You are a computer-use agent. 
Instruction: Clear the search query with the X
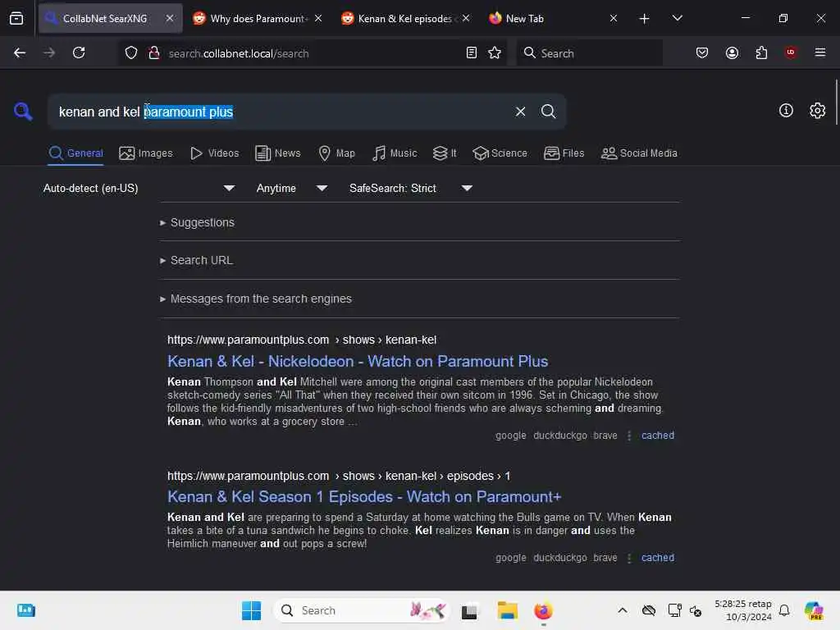pyautogui.click(x=520, y=112)
